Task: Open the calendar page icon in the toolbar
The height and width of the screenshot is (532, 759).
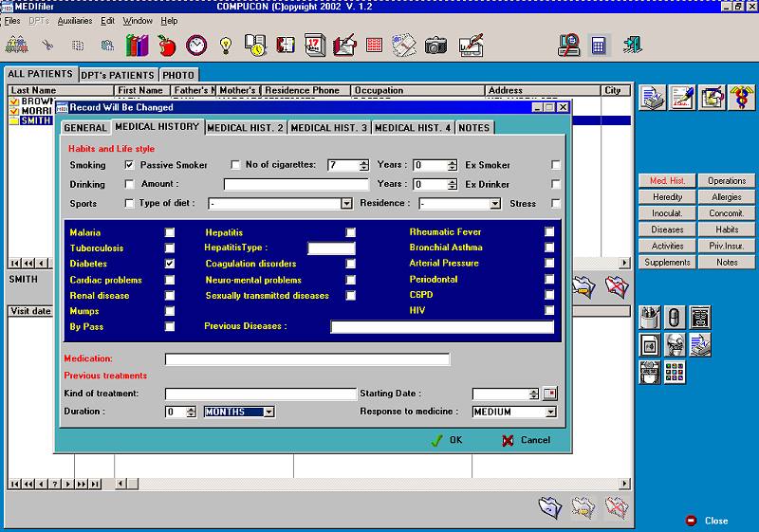Action: coord(315,46)
